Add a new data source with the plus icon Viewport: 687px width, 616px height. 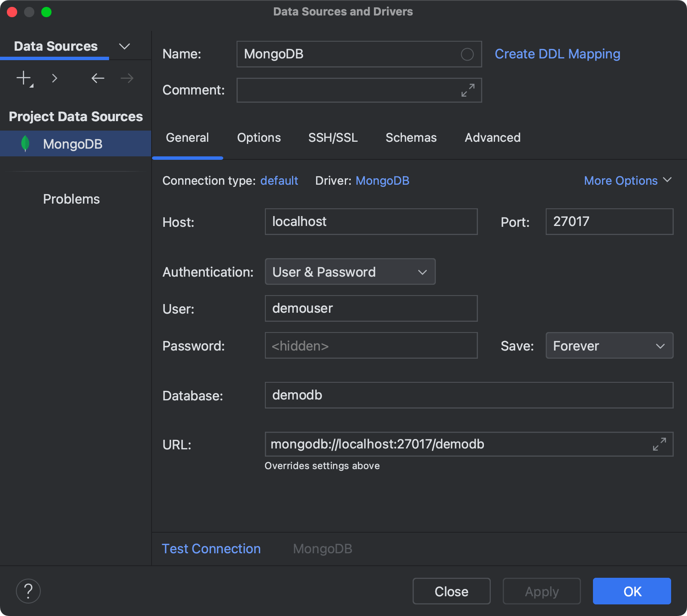click(22, 78)
